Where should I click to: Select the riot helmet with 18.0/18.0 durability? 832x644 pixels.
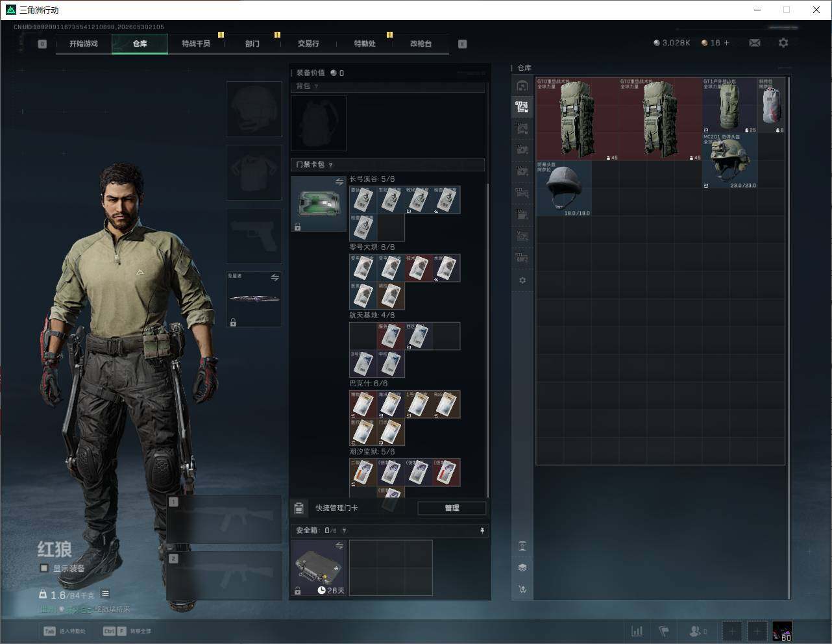pos(564,189)
